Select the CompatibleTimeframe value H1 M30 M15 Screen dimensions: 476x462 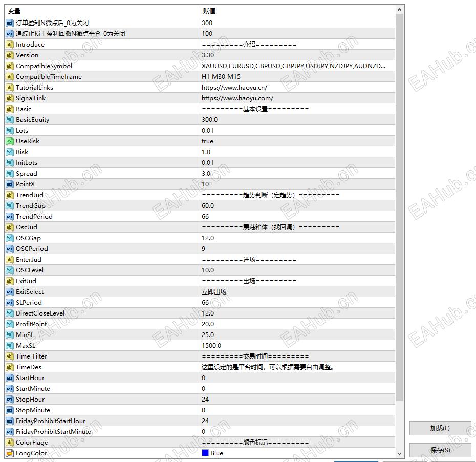(221, 76)
